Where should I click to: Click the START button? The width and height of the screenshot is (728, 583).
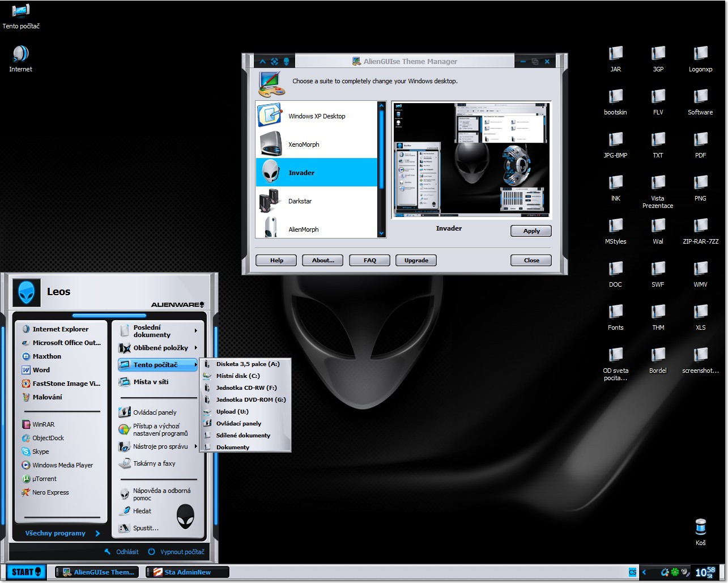[25, 572]
